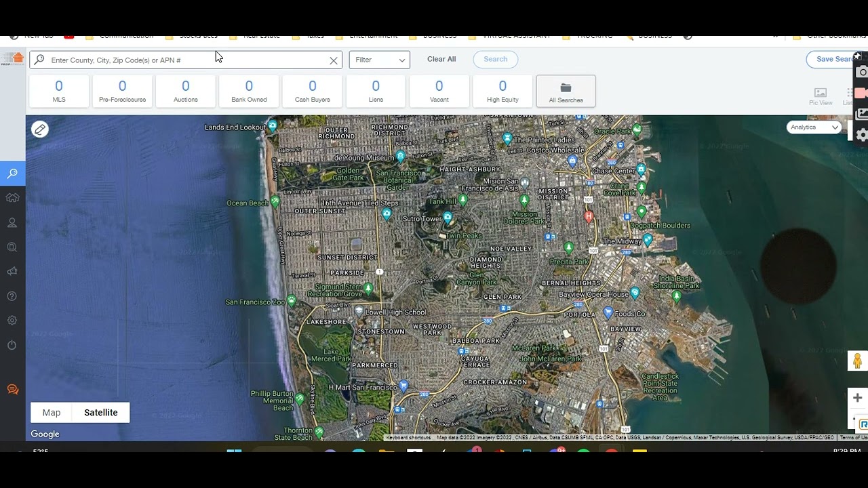Click the Lowell High School map pin

coord(359,311)
